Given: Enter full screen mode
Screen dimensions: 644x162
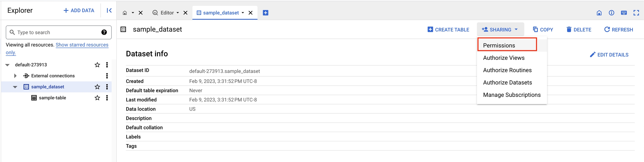Looking at the screenshot, I should tap(636, 13).
